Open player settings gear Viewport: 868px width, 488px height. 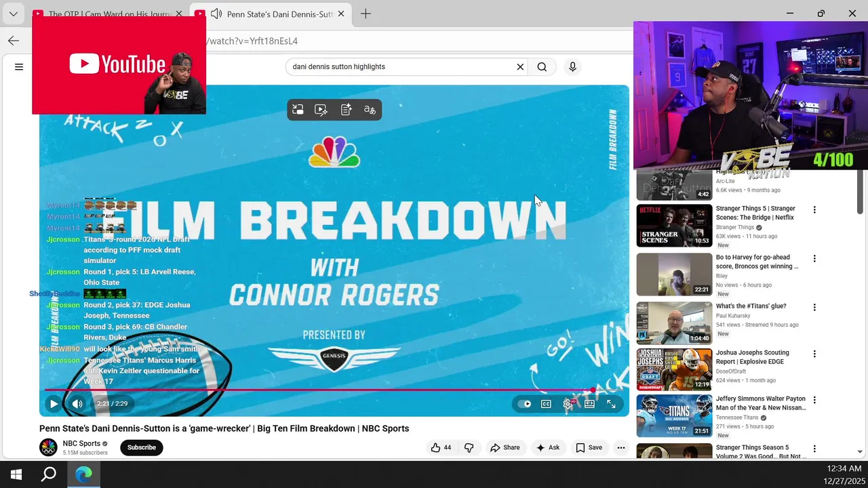(x=568, y=404)
